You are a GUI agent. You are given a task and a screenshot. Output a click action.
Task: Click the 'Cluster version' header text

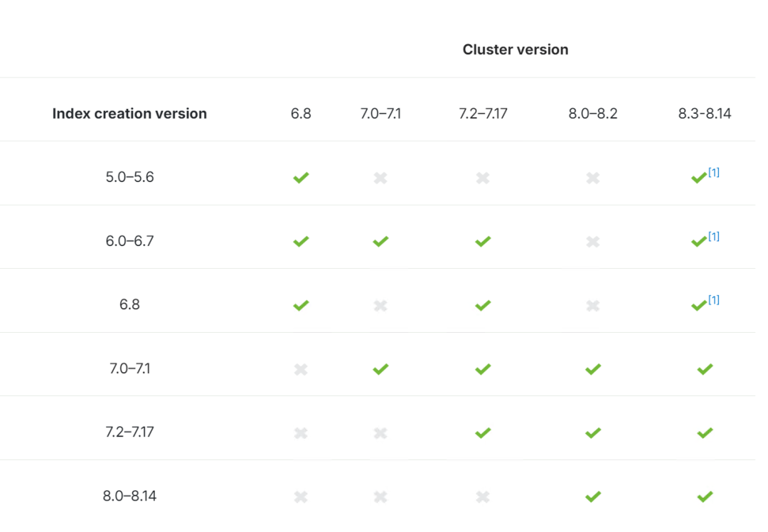(x=515, y=50)
